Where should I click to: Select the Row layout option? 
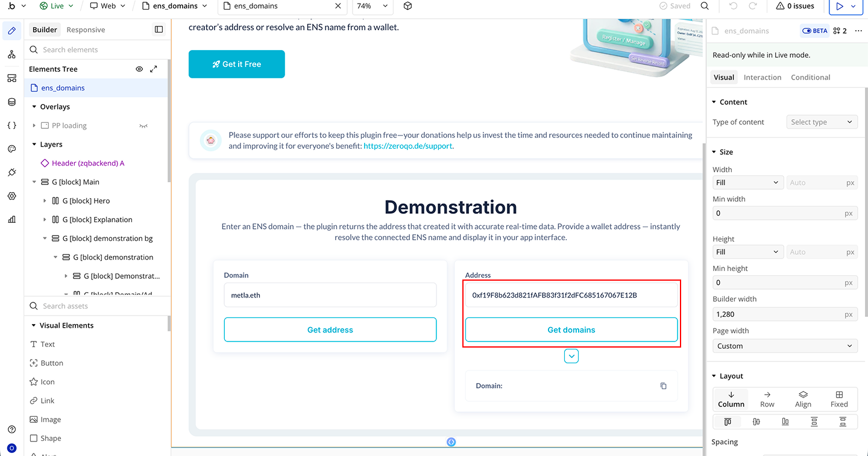pos(767,399)
